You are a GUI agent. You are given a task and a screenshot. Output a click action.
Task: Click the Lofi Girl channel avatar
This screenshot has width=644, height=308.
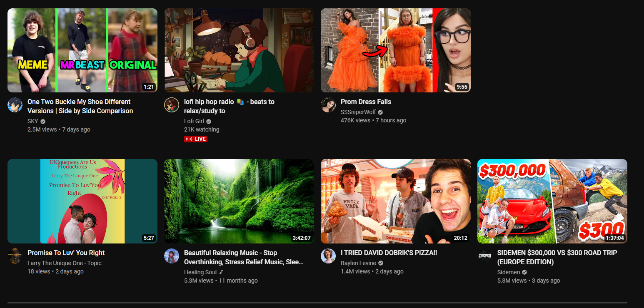172,105
